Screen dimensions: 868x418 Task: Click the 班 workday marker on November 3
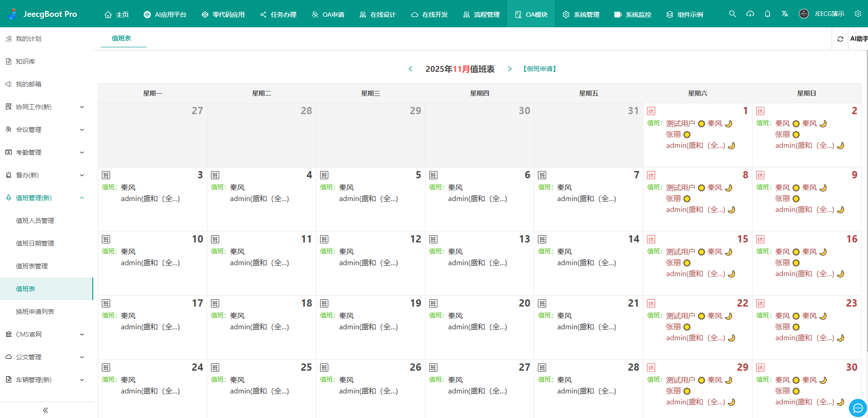click(x=106, y=176)
